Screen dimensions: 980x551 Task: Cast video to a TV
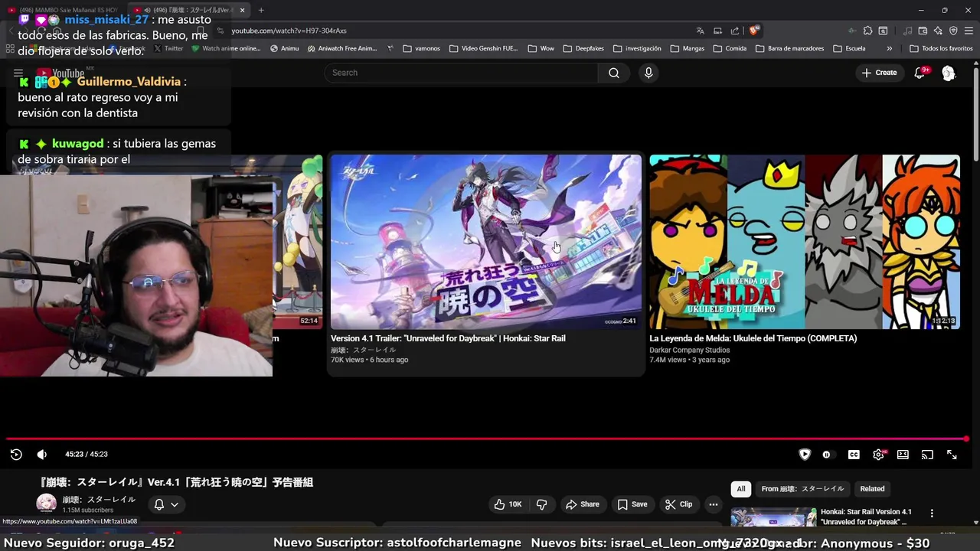pos(927,455)
